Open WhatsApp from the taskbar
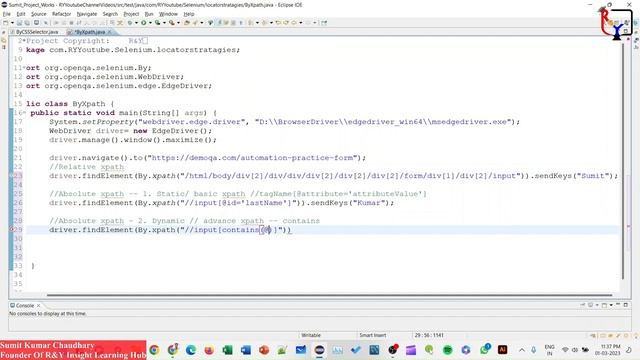Image resolution: width=640 pixels, height=360 pixels. pyautogui.click(x=484, y=350)
